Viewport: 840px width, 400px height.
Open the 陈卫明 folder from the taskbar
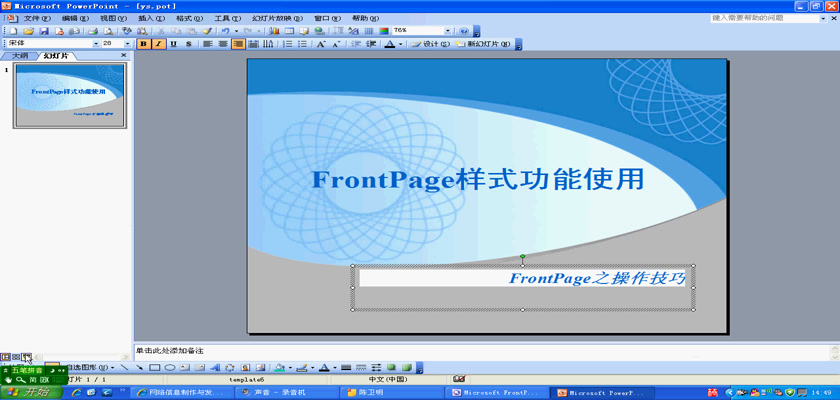(x=392, y=393)
